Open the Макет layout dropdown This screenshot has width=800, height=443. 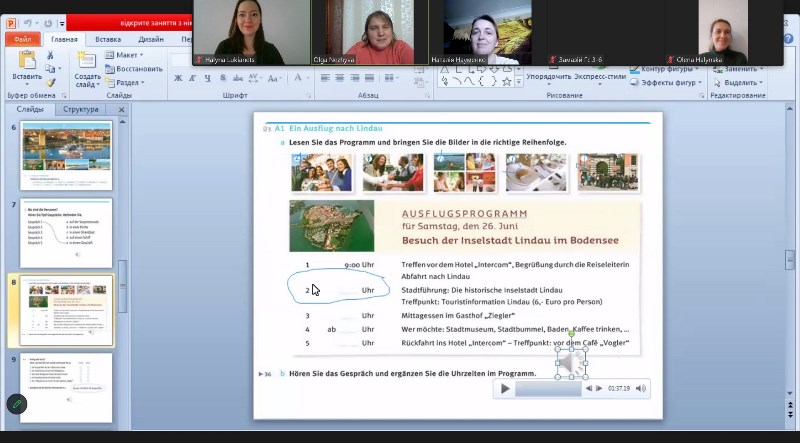point(126,55)
